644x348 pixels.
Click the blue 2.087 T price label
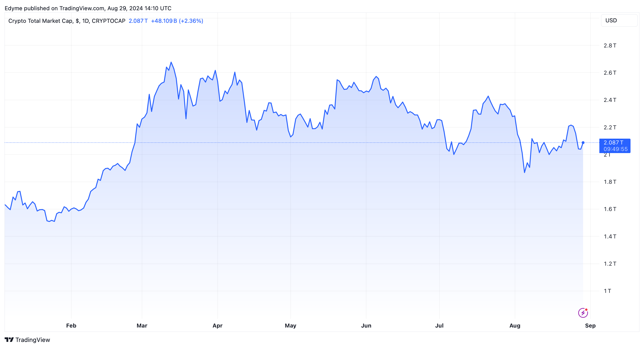tap(613, 143)
